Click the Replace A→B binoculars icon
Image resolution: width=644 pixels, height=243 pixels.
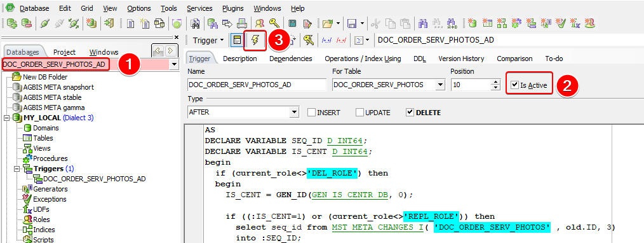pos(452,23)
